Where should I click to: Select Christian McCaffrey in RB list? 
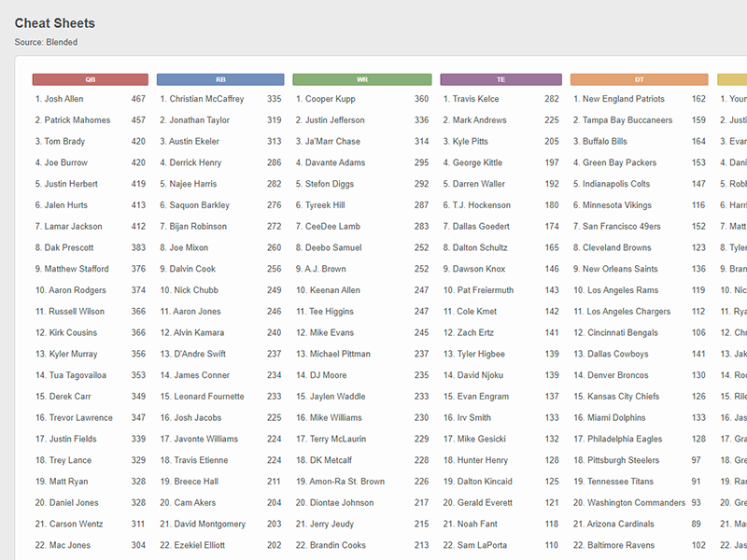(220, 99)
